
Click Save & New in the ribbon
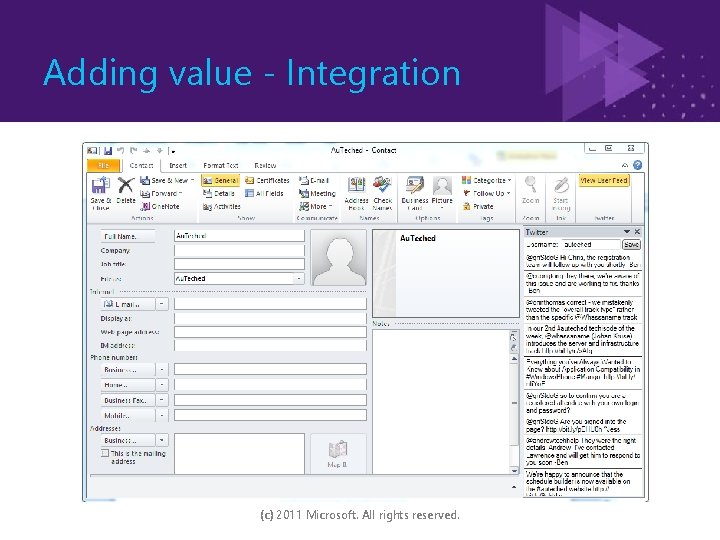click(167, 180)
